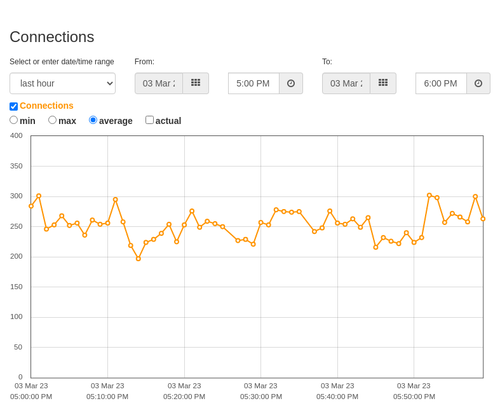
Task: Open the To date calendar picker icon
Action: 383,83
